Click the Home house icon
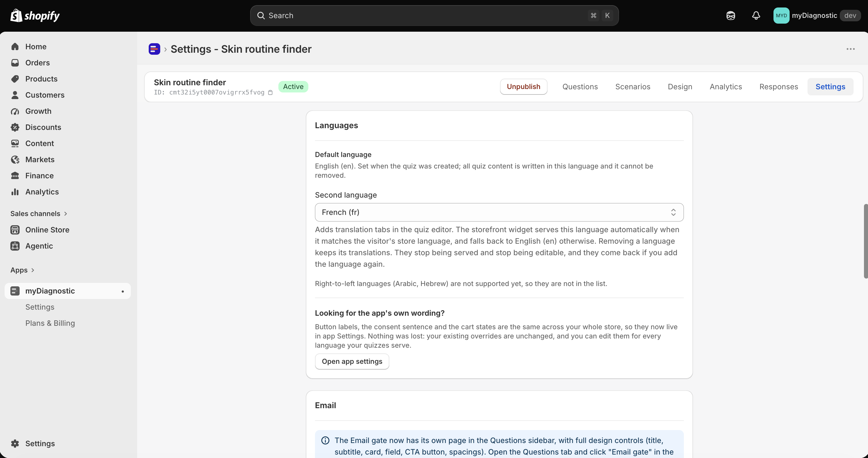Screen dimensions: 868x458 coord(15,46)
